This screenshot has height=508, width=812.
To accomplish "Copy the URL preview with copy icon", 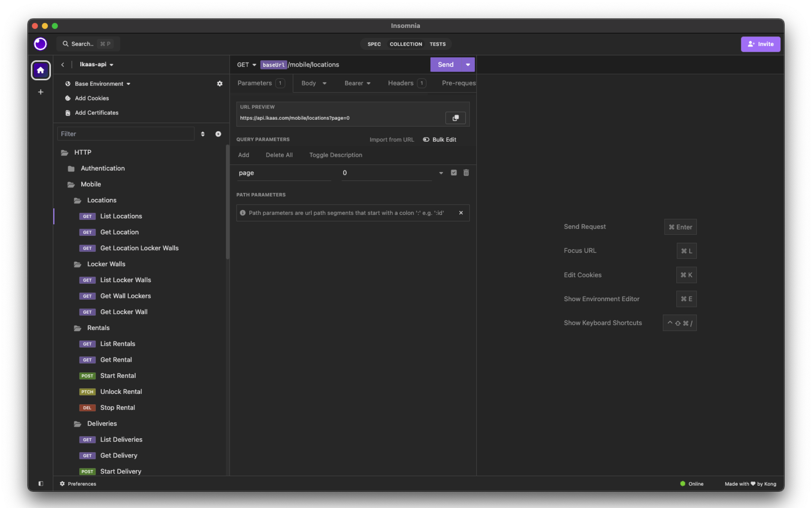I will (x=455, y=118).
